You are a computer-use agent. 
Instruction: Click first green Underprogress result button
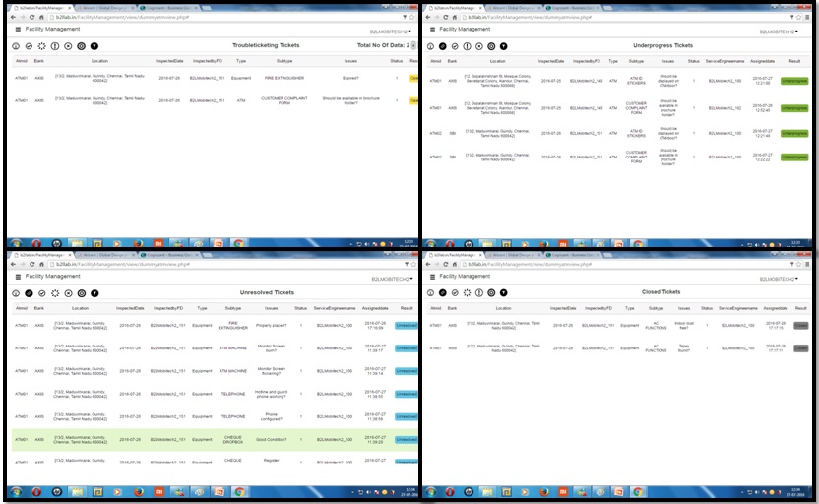793,81
